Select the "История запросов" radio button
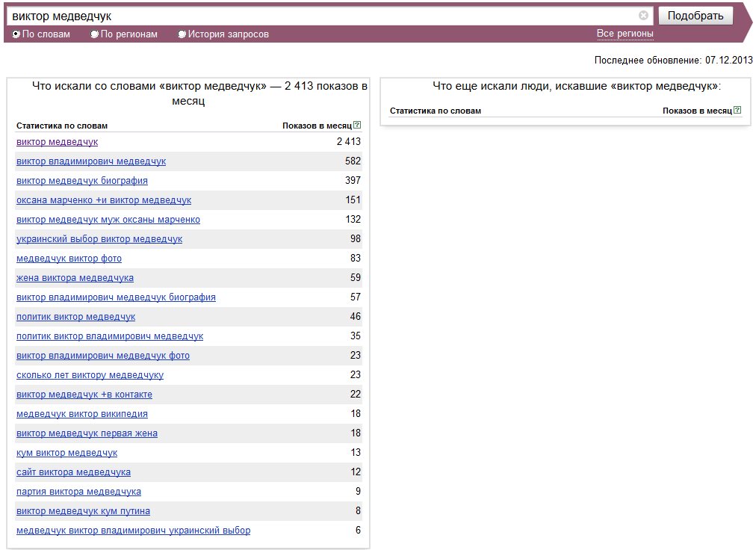 (182, 34)
